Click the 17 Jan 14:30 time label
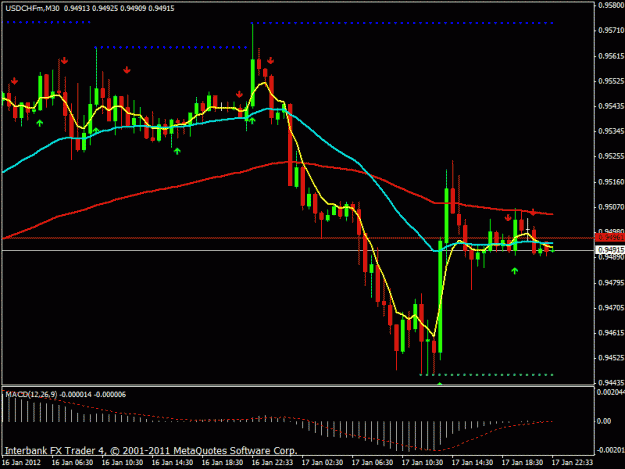 [472, 463]
